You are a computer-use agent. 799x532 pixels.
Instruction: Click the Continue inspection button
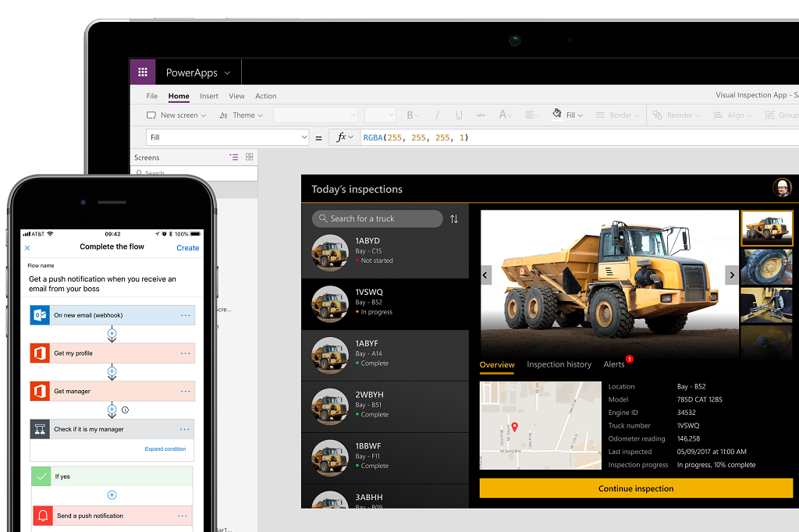[x=636, y=488]
